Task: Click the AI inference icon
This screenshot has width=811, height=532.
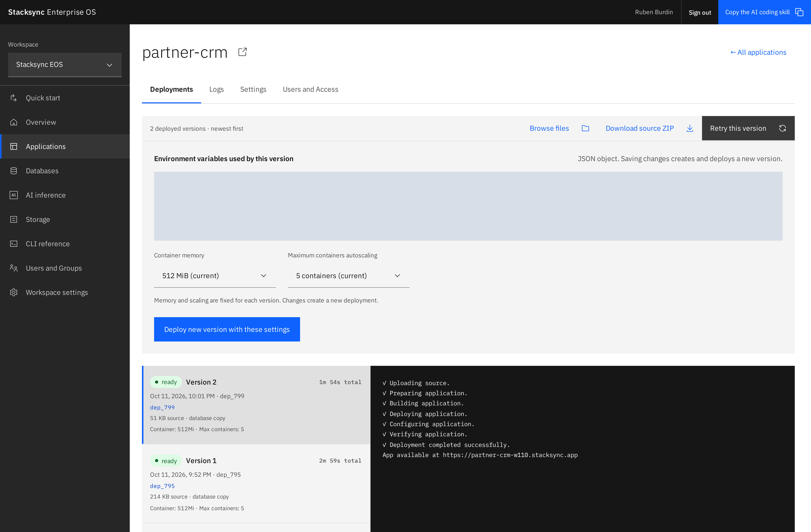Action: point(14,195)
